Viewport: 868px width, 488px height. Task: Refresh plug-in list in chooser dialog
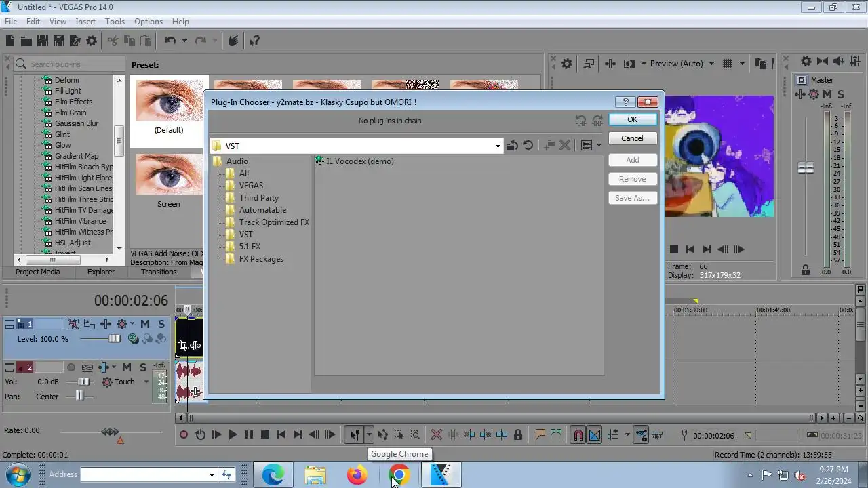pyautogui.click(x=528, y=146)
